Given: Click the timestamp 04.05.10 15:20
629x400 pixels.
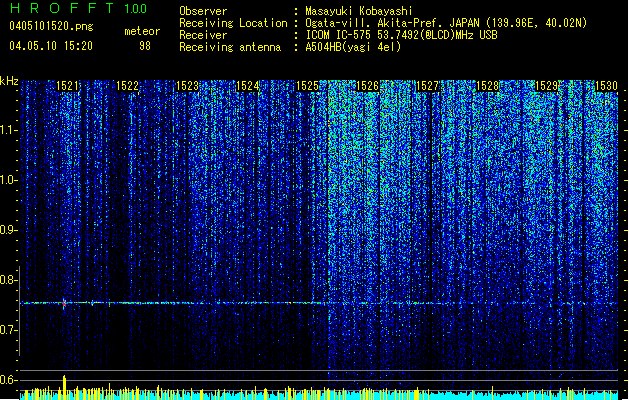Looking at the screenshot, I should click(x=51, y=46).
